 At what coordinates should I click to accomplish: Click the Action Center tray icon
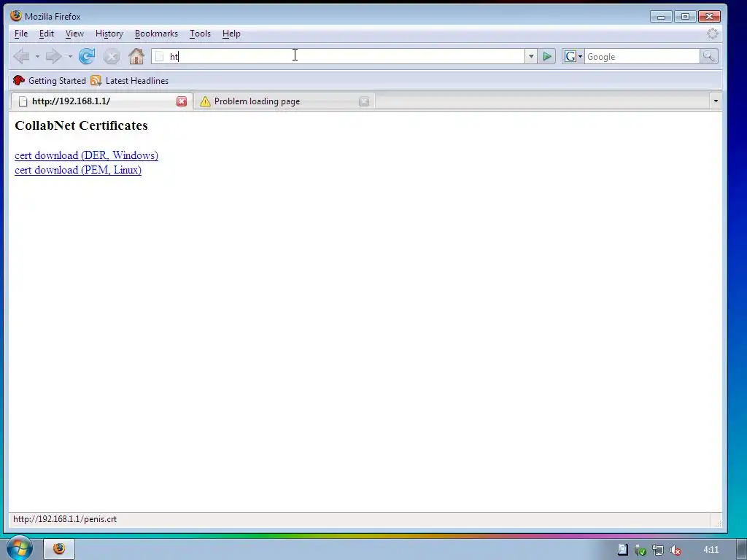622,550
